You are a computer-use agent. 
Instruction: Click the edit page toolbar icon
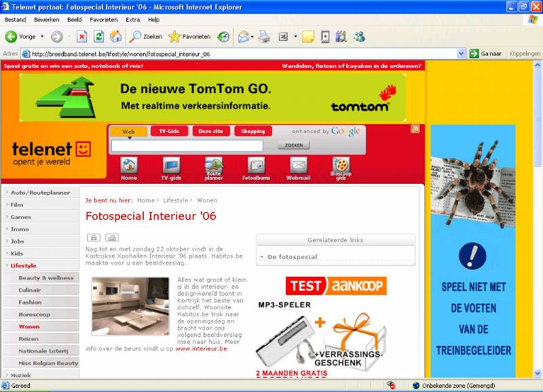[283, 37]
